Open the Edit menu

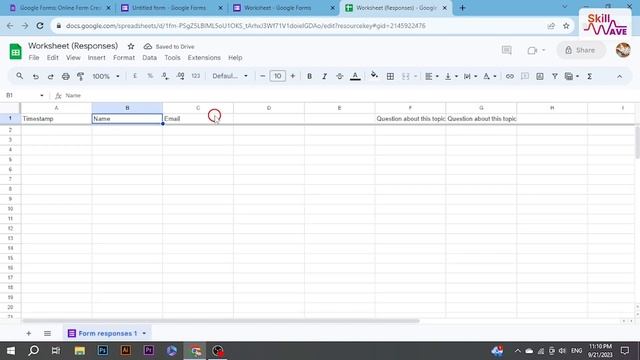(52, 58)
